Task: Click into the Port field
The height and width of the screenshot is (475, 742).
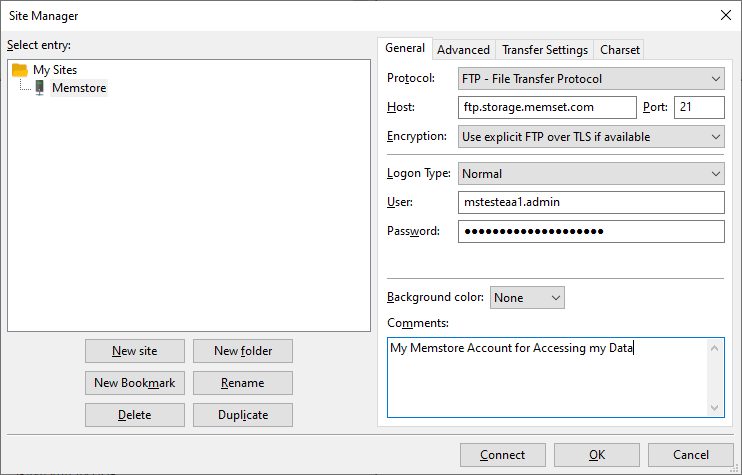Action: 699,107
